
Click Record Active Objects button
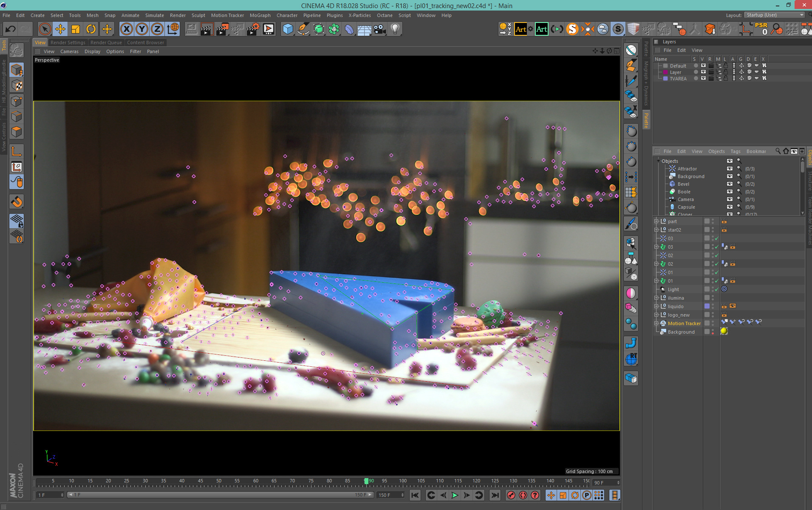[x=511, y=495]
